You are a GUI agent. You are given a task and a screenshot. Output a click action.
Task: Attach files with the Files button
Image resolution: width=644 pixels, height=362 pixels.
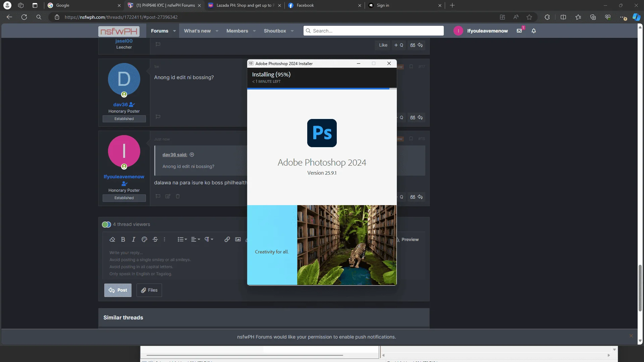(x=149, y=290)
